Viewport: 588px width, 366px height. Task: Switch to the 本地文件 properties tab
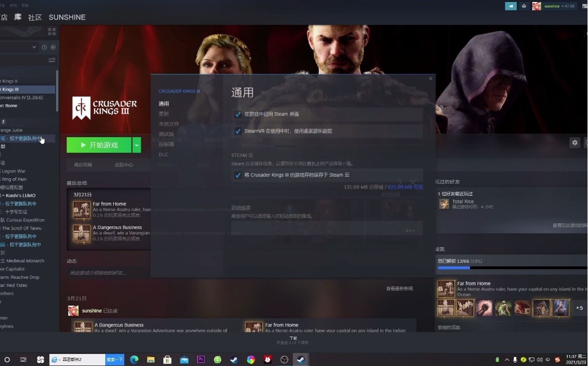(168, 124)
